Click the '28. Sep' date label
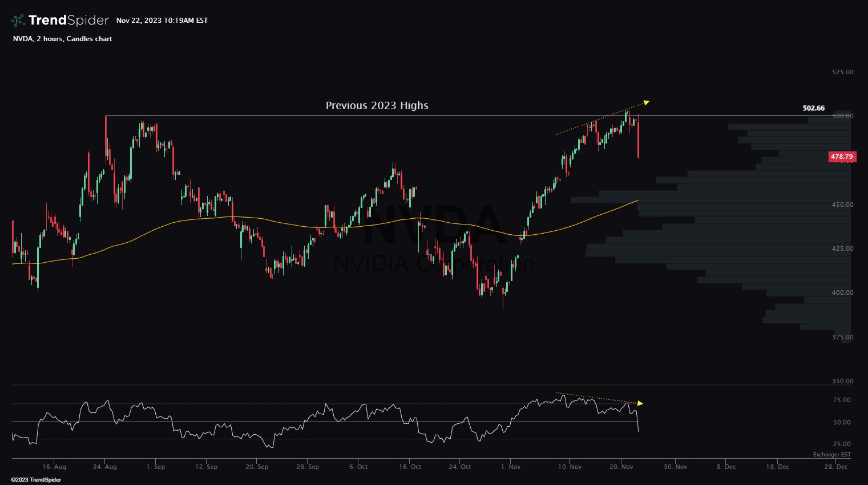This screenshot has width=868, height=485. [308, 467]
